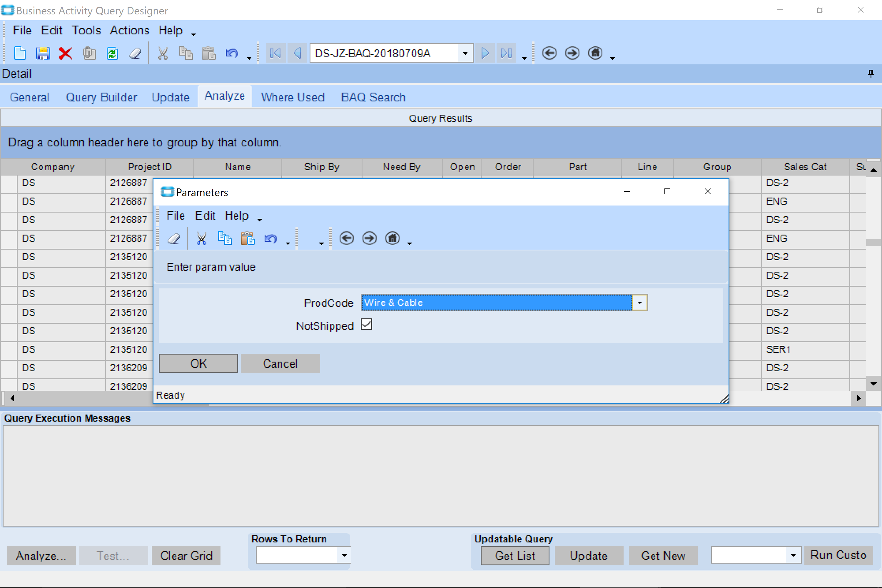
Task: Click the Copy icon in Parameters dialog
Action: click(x=225, y=238)
